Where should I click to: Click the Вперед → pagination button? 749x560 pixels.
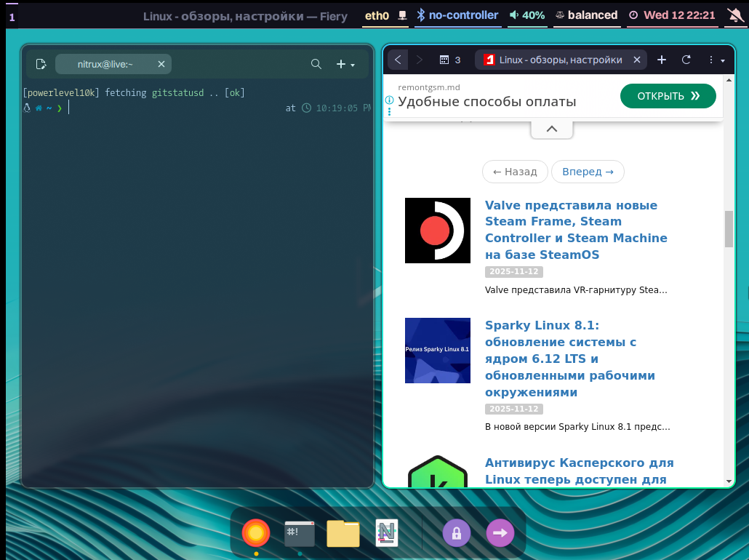pyautogui.click(x=588, y=172)
